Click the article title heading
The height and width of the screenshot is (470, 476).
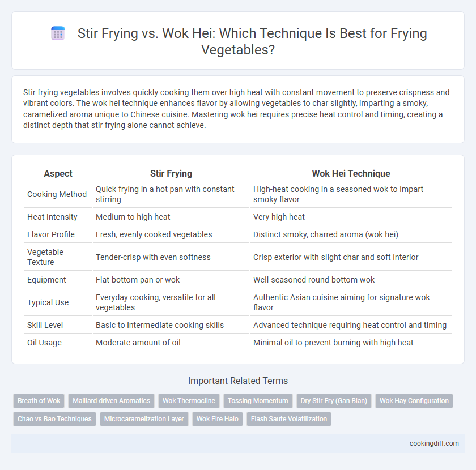[x=252, y=41]
